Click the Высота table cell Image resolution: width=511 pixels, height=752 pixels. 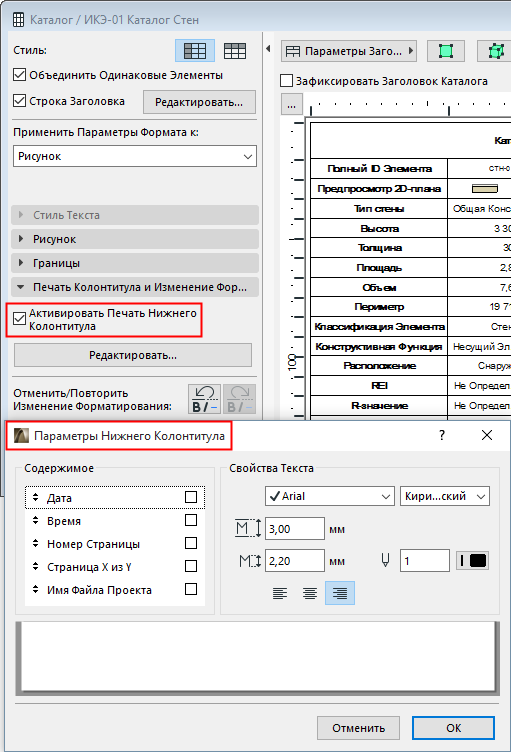[x=379, y=229]
